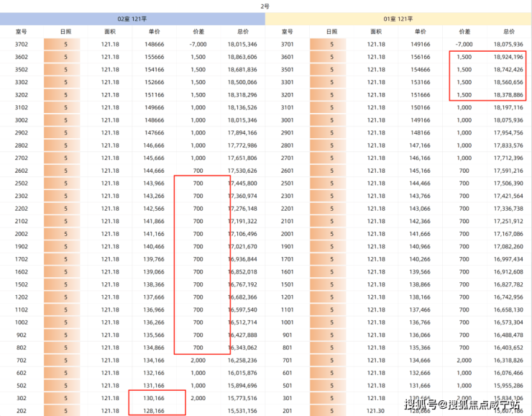Click total price 17,445,800 for room 2502
532x416 pixels.
pos(242,184)
